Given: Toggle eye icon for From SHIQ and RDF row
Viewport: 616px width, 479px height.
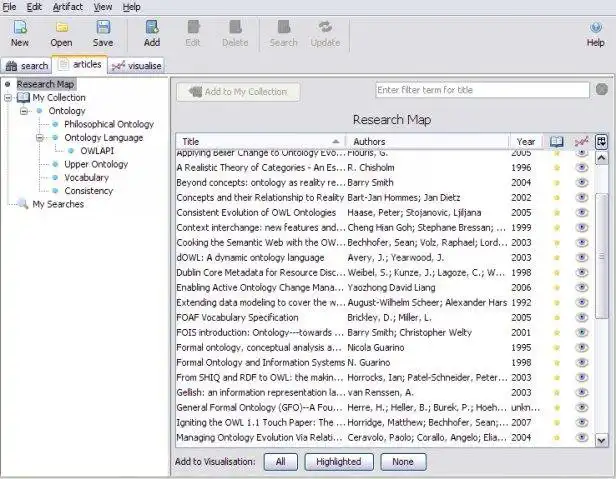Looking at the screenshot, I should pos(582,378).
